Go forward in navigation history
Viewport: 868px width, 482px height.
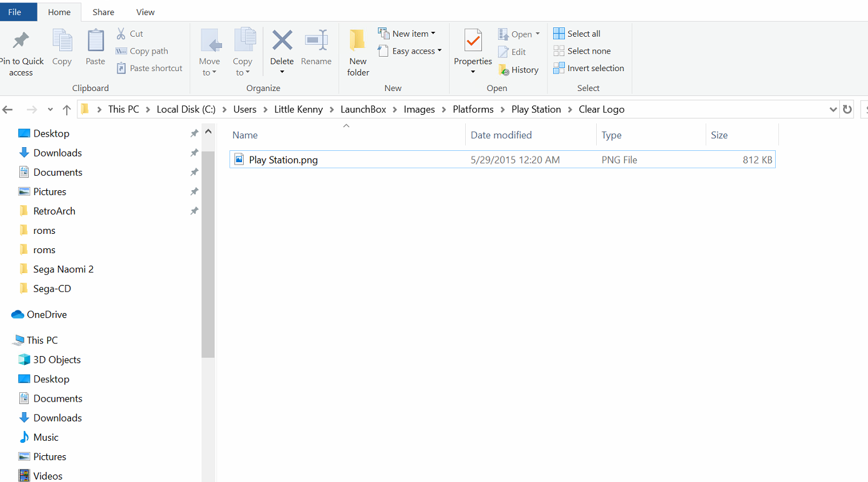coord(32,110)
